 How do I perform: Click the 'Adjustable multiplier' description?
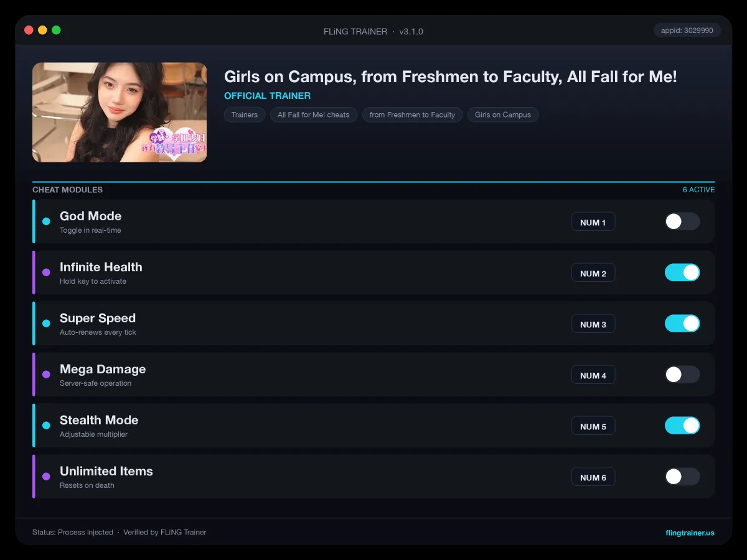(x=93, y=434)
